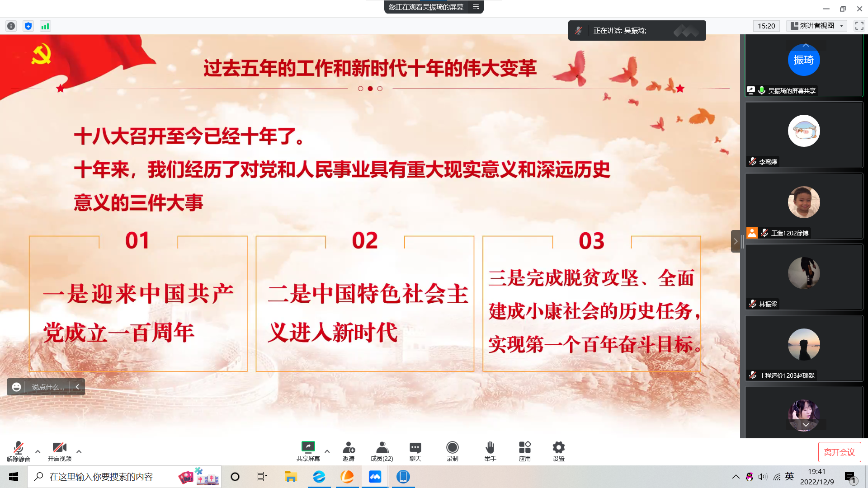Viewport: 868px width, 488px height.
Task: Click the meeting info icon
Action: 11,26
